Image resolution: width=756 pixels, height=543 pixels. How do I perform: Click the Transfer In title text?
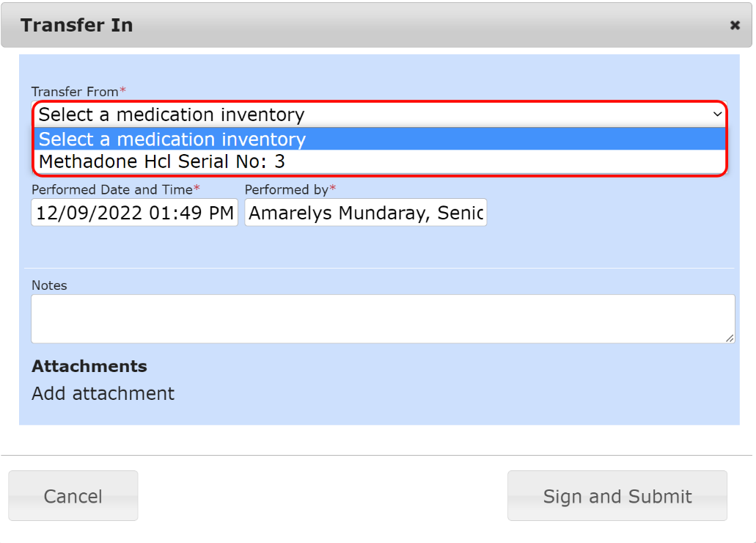point(76,25)
